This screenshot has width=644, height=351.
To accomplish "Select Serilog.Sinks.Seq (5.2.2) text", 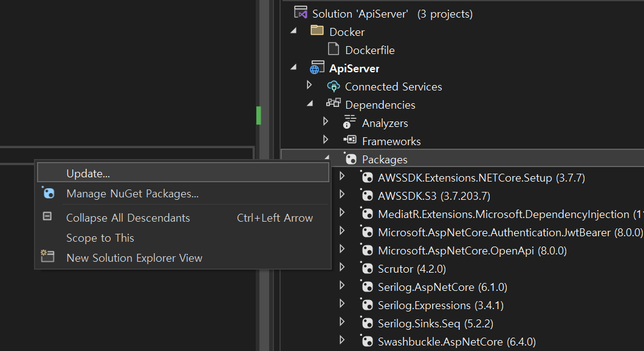I will [436, 324].
